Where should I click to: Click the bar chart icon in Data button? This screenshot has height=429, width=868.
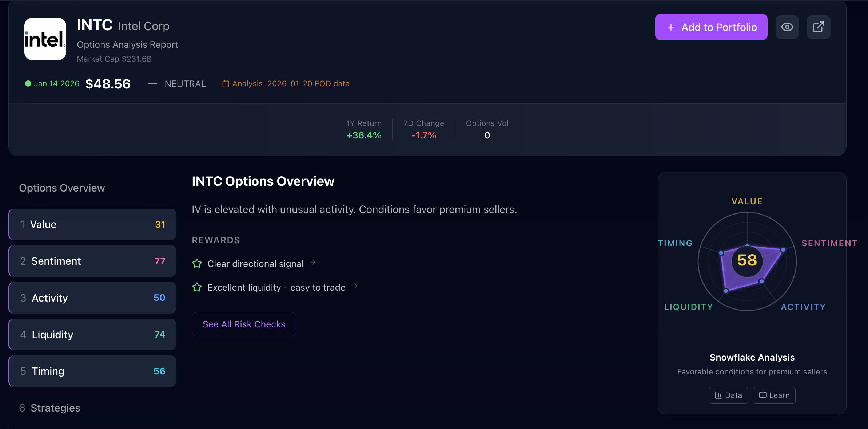click(x=718, y=395)
